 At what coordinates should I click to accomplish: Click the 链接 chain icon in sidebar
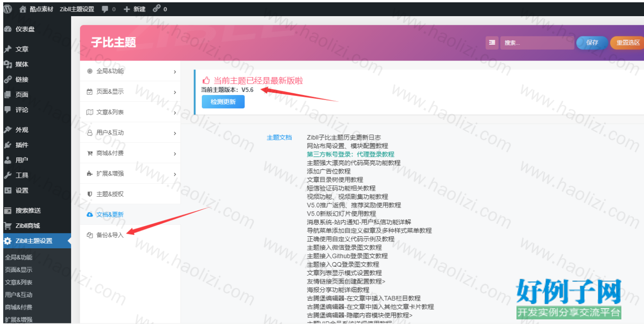point(8,79)
